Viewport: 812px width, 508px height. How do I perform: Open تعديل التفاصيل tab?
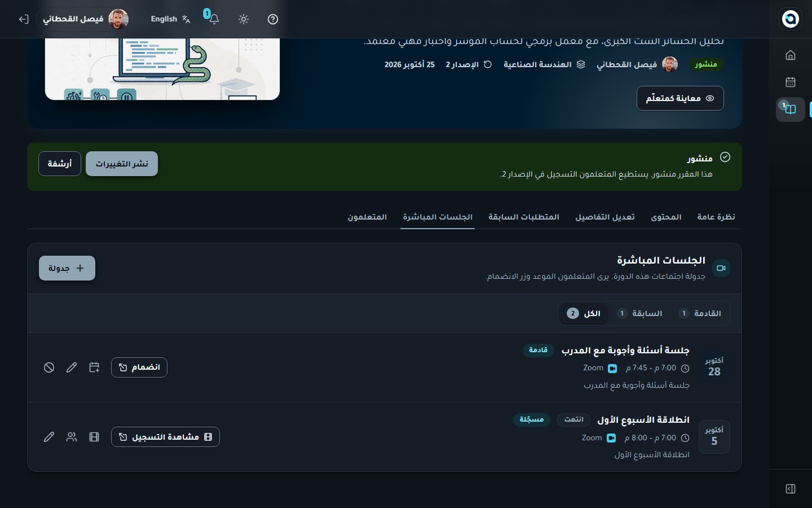[604, 217]
